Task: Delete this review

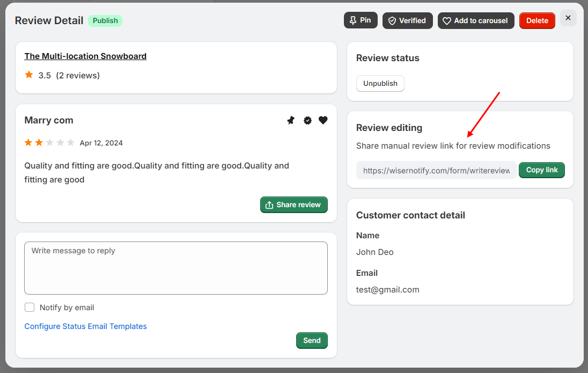Action: click(x=537, y=20)
